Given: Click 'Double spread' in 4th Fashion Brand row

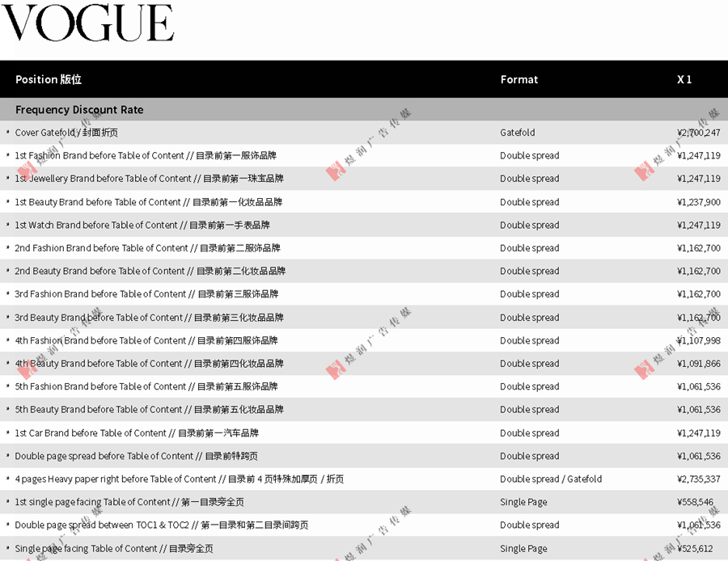Looking at the screenshot, I should point(530,340).
